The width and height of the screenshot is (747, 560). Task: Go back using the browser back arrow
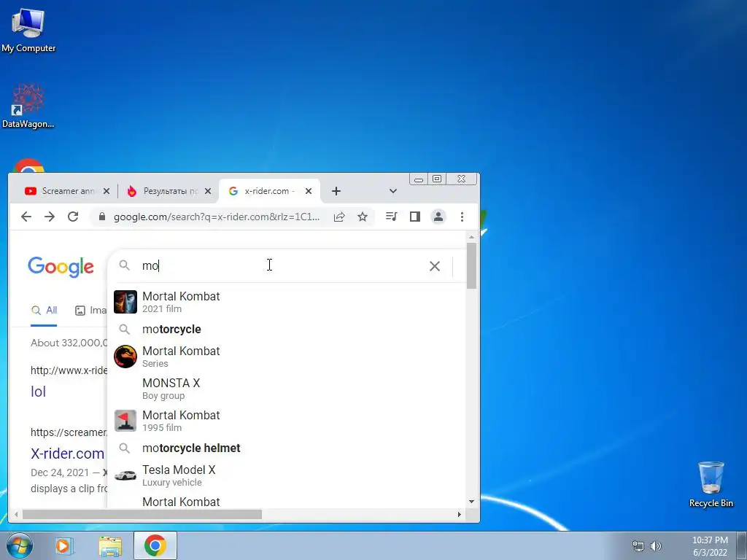tap(26, 217)
